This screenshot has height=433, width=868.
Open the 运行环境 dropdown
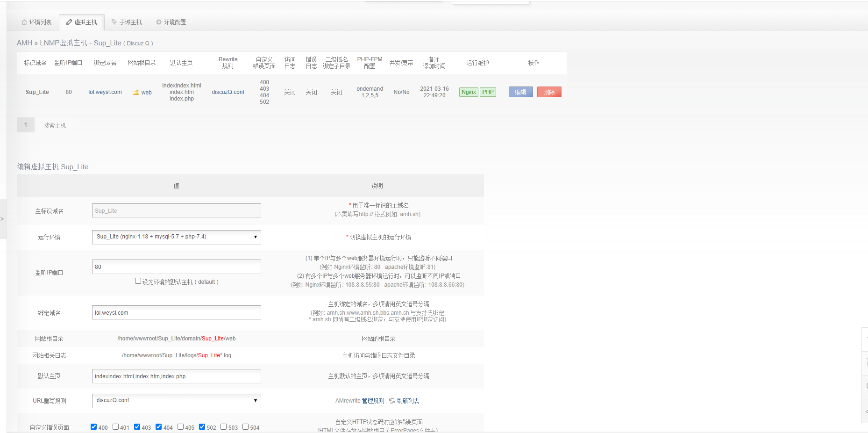coord(176,237)
